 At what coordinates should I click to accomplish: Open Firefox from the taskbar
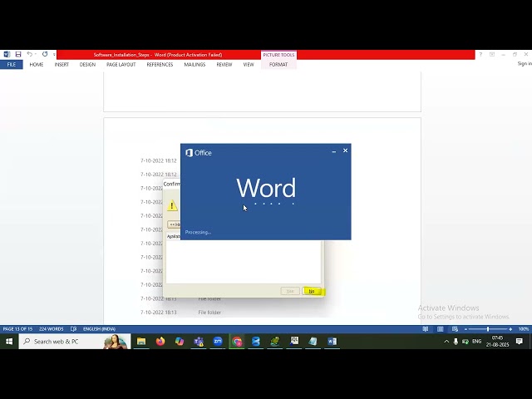(160, 342)
